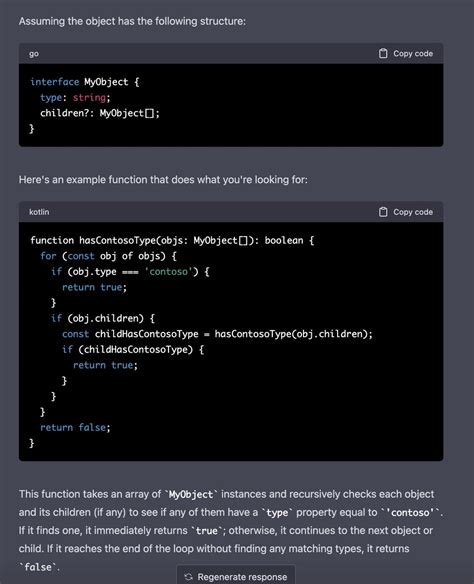
Task: Click the 'return false;' line in code
Action: pyautogui.click(x=75, y=427)
